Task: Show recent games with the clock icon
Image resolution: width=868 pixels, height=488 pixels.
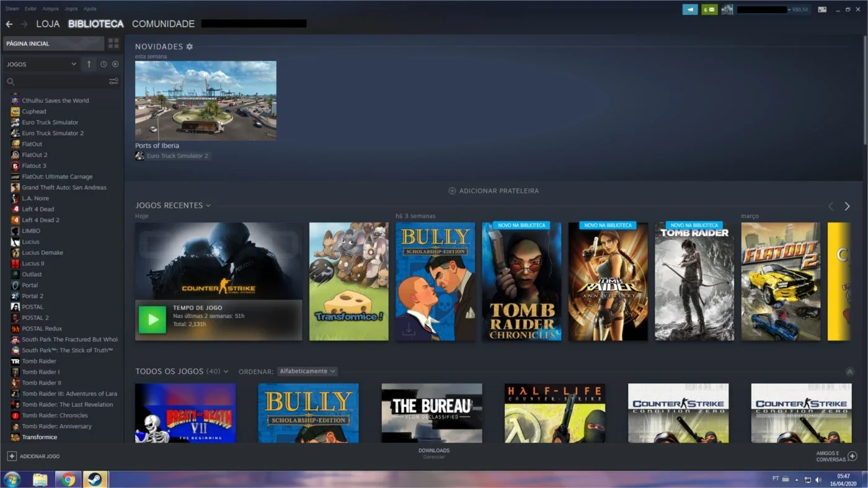Action: pyautogui.click(x=104, y=64)
